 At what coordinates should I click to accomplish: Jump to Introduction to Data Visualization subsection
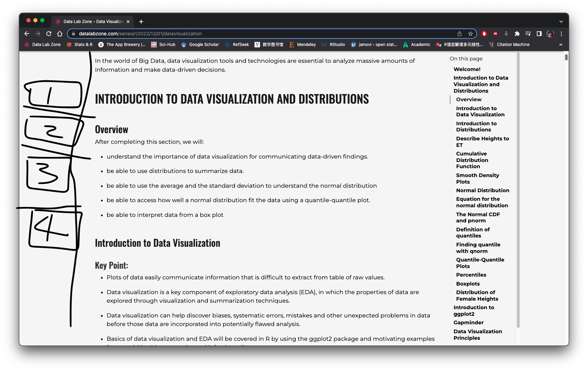coord(480,112)
